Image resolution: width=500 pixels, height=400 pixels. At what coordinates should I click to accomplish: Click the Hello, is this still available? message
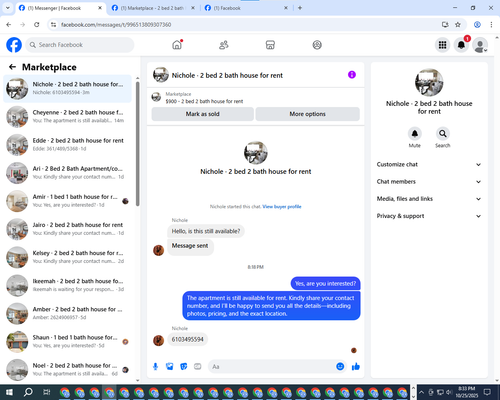[x=206, y=231]
